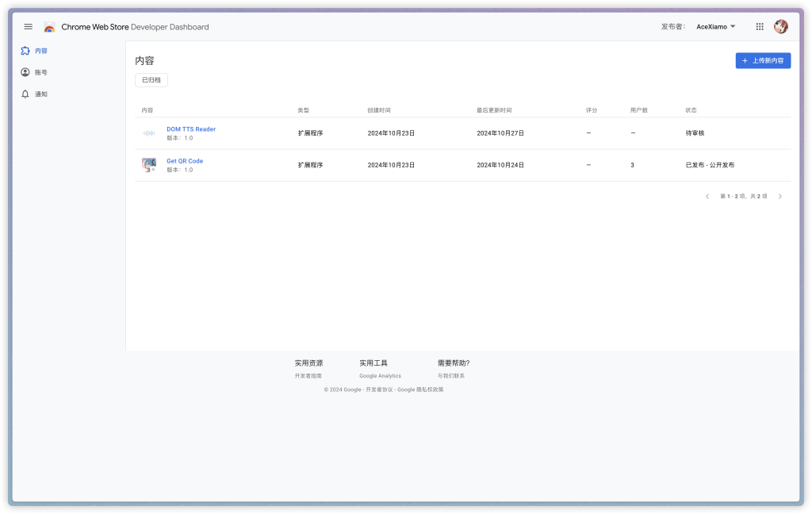
Task: Click the 与我们联系 footer link
Action: coord(451,376)
